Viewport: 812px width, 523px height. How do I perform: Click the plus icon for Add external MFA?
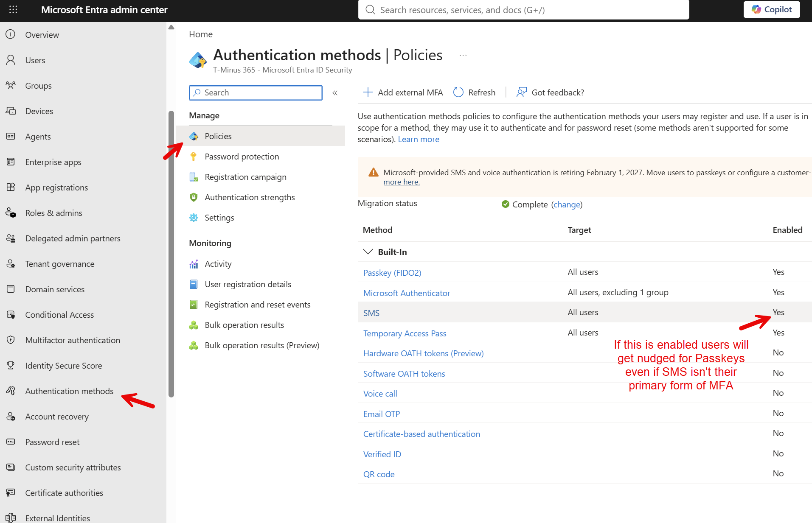(368, 92)
